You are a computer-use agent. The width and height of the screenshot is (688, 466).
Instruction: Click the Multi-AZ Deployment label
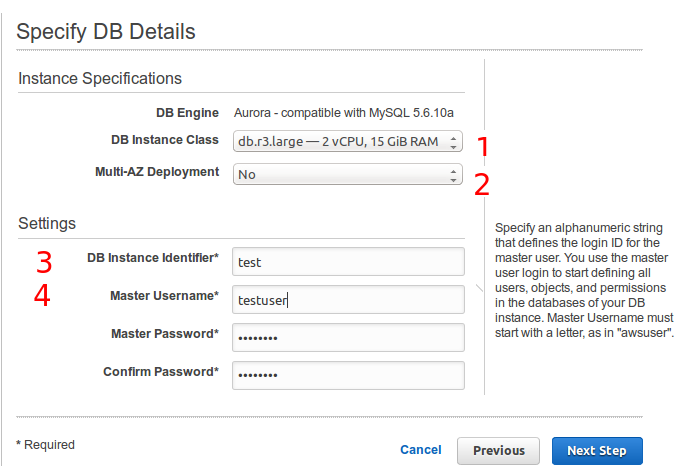click(x=157, y=172)
